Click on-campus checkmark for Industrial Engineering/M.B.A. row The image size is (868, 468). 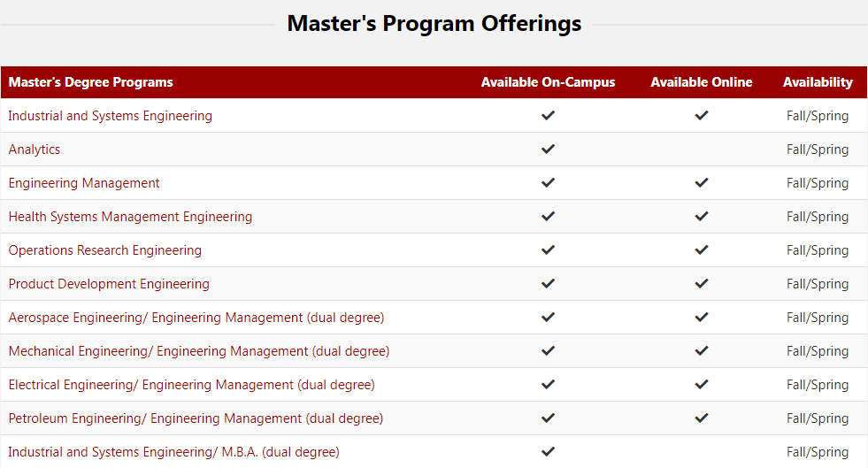(x=548, y=452)
